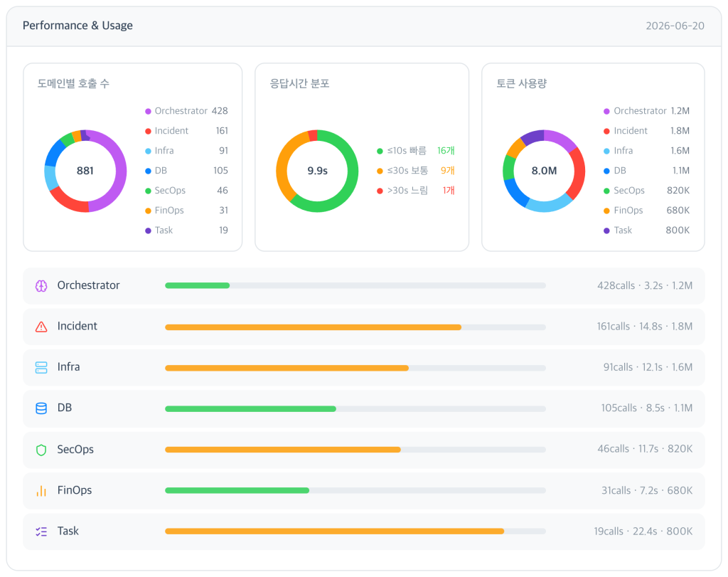This screenshot has height=577, width=728.
Task: Click the 9.9s response time donut chart
Action: 317,171
